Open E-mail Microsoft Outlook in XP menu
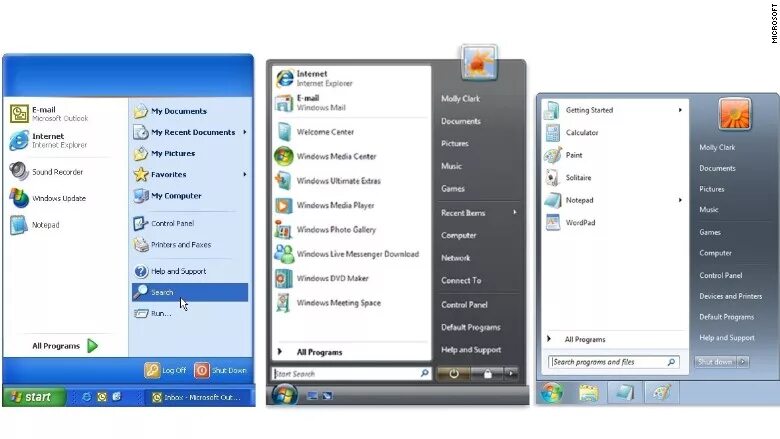The image size is (780, 439). (49, 114)
